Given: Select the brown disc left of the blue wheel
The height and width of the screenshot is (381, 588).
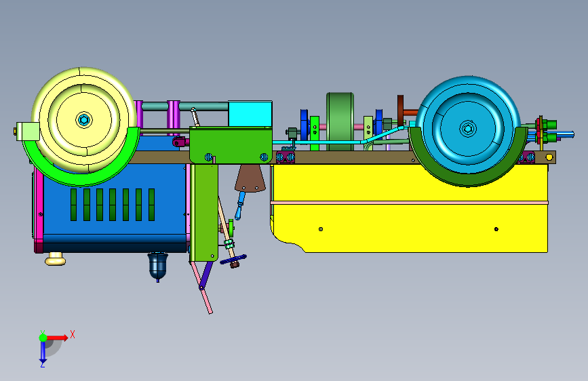Looking at the screenshot, I should pos(401,111).
